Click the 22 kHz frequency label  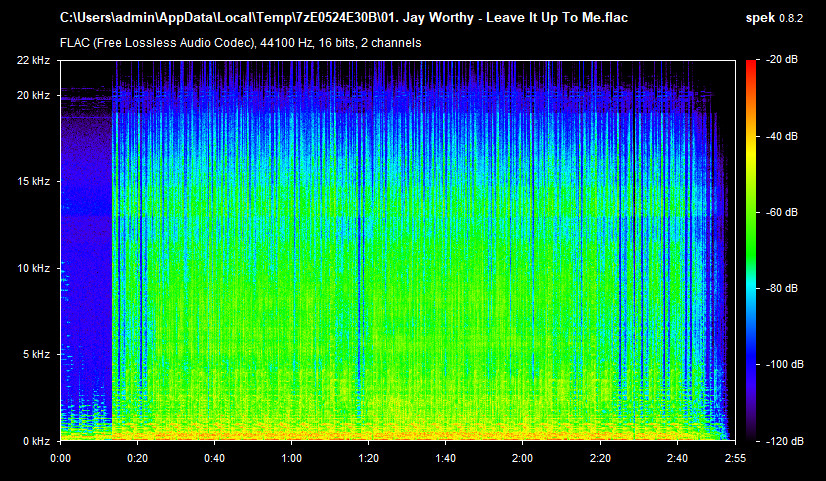point(33,60)
